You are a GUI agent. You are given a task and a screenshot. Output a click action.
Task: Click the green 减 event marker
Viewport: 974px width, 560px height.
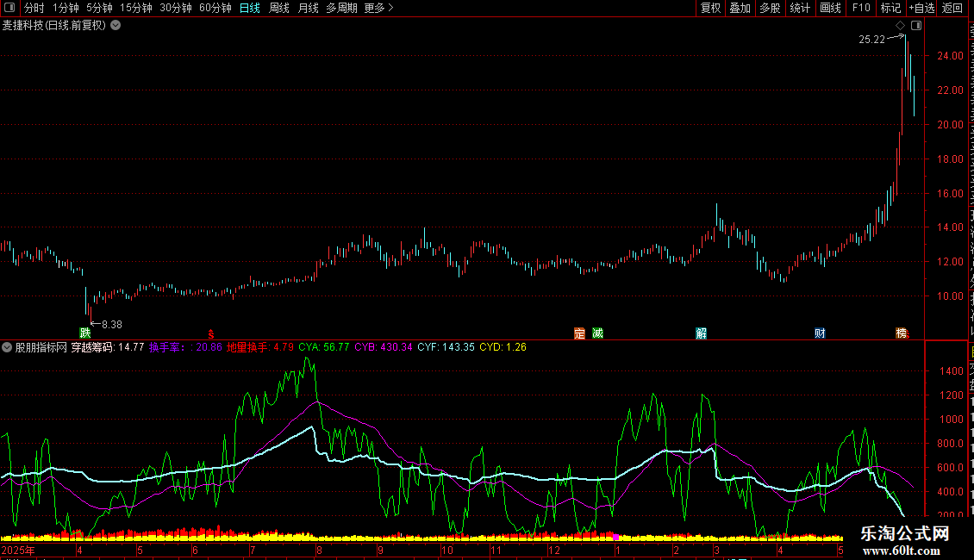tap(597, 333)
